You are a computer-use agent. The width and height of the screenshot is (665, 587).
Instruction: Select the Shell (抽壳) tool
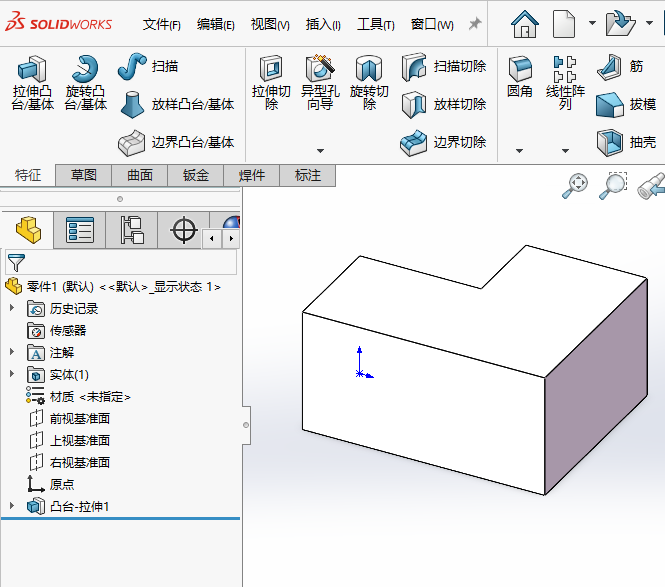click(626, 143)
